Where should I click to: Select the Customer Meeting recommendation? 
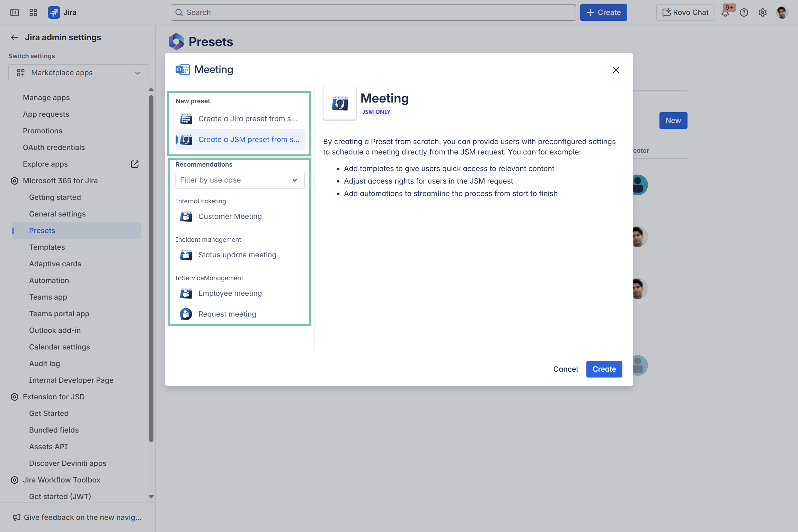pyautogui.click(x=230, y=216)
